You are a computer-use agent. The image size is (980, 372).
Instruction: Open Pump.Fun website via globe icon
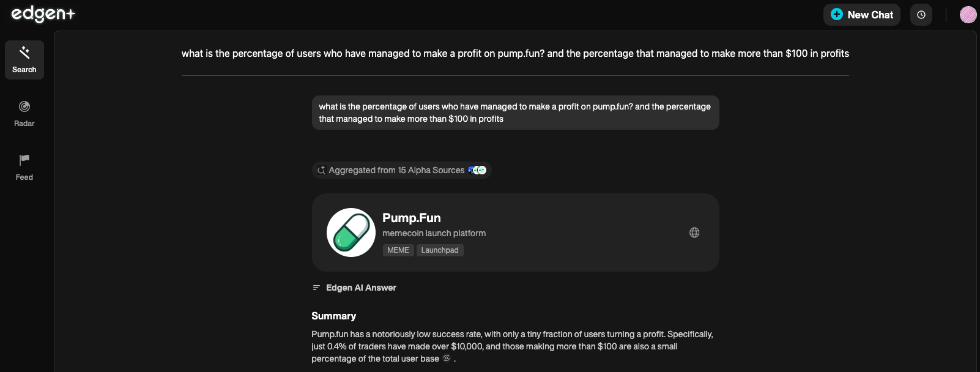tap(694, 232)
